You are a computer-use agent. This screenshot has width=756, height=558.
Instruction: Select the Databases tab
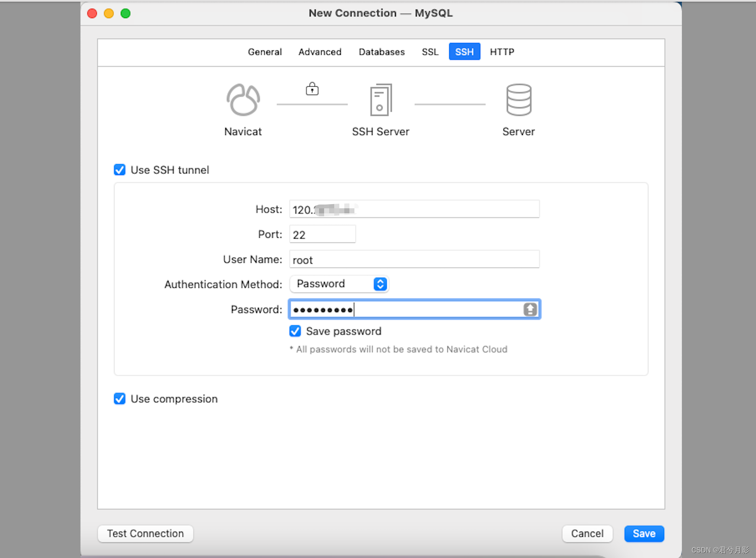[x=381, y=52]
